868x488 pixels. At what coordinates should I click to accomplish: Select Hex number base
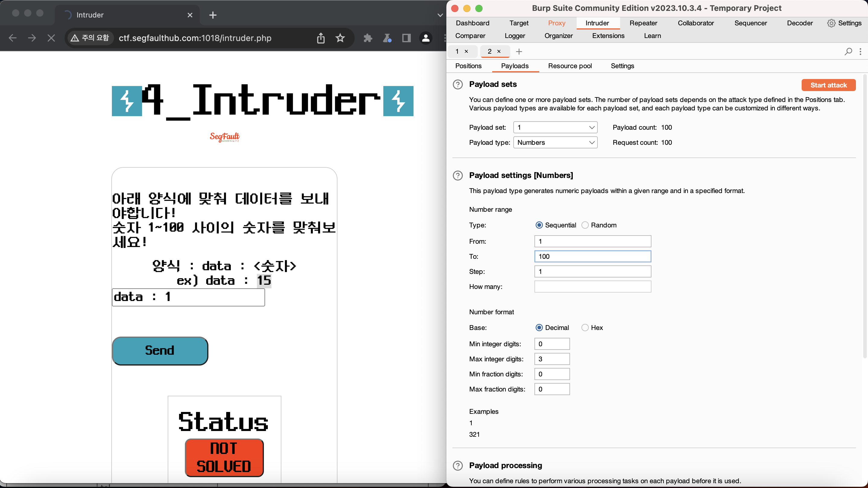pyautogui.click(x=585, y=328)
